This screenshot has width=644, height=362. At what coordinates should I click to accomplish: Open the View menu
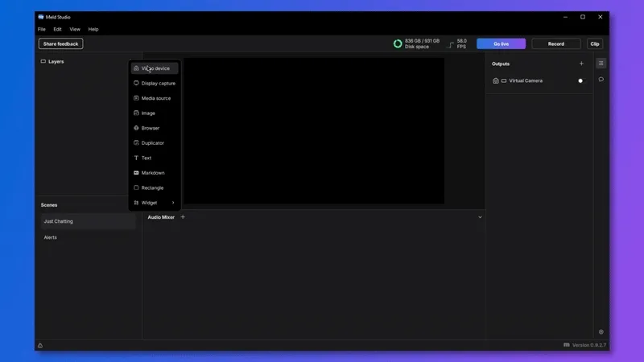coord(75,29)
